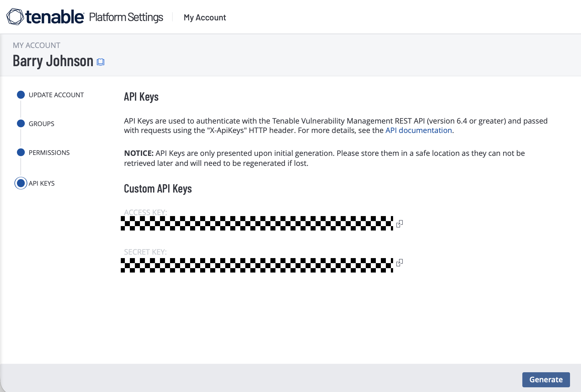
Task: Select the Permissions step circle
Action: (x=21, y=152)
